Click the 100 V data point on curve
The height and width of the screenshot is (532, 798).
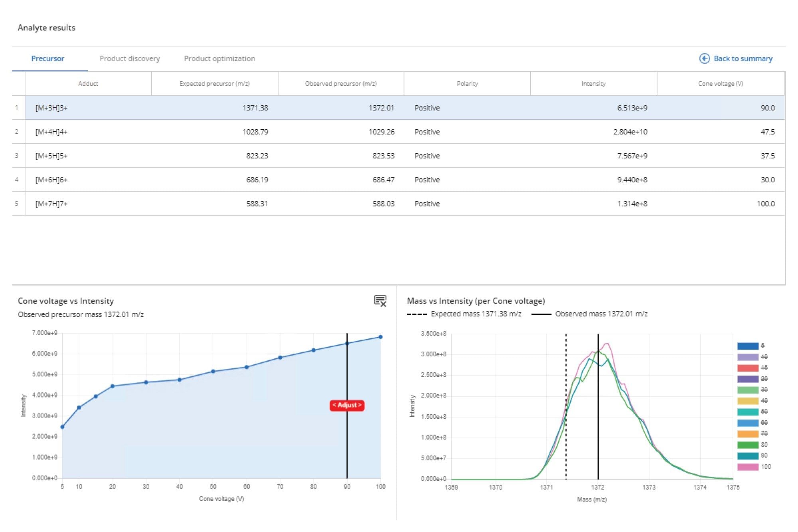tap(380, 337)
